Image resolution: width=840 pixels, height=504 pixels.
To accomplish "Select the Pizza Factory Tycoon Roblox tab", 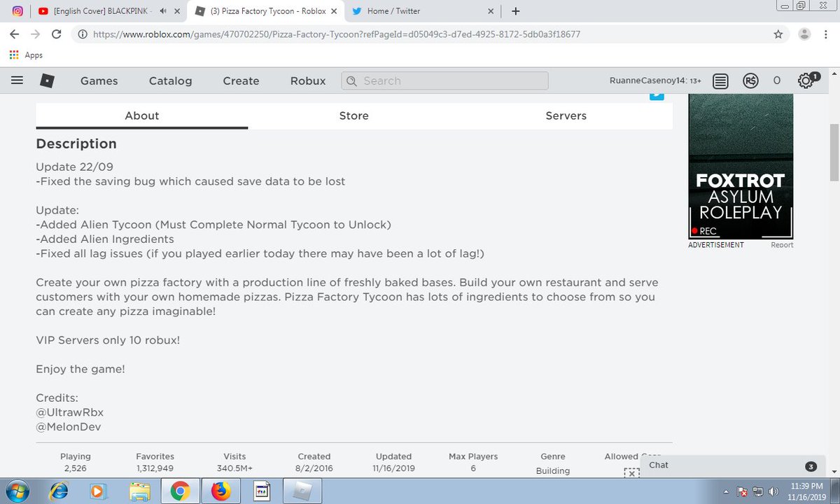I will coord(266,11).
